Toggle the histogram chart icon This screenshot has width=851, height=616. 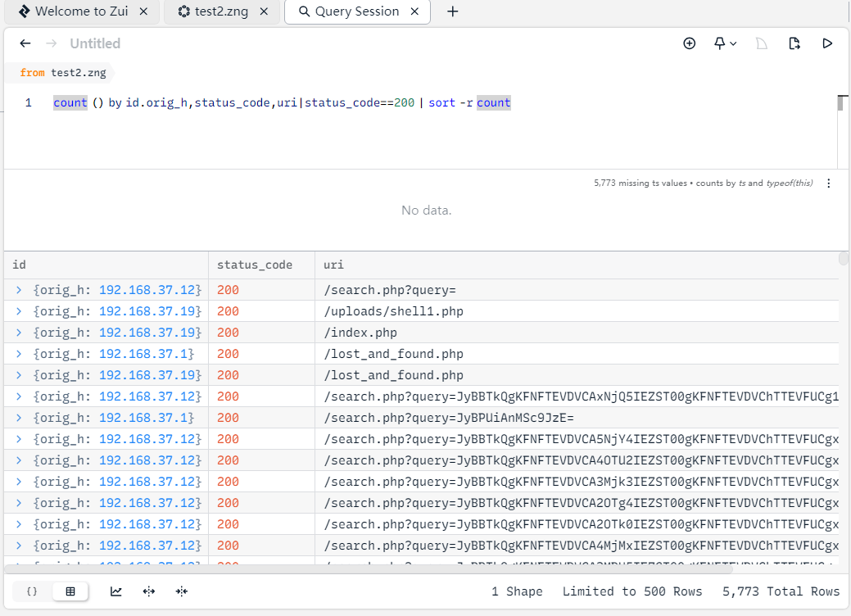tap(116, 591)
